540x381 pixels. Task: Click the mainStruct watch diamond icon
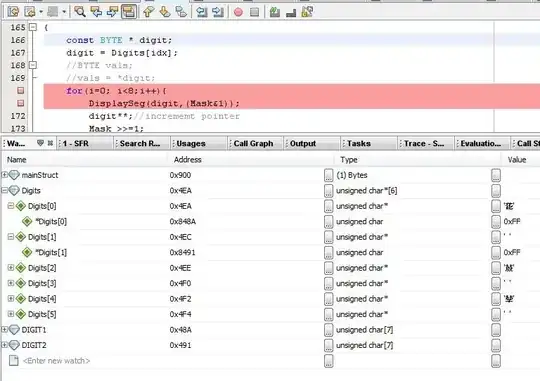(x=14, y=175)
